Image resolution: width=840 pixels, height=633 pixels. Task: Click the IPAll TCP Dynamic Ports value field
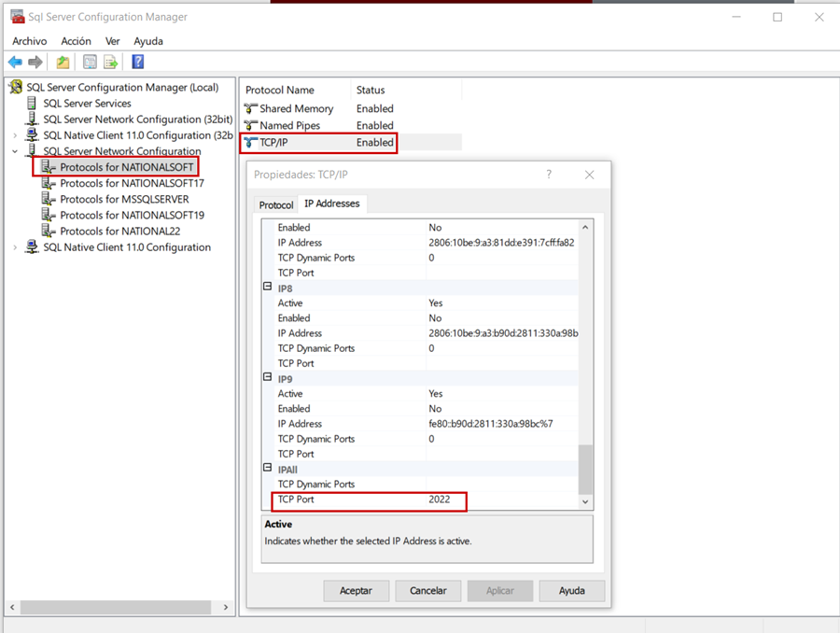click(x=502, y=485)
